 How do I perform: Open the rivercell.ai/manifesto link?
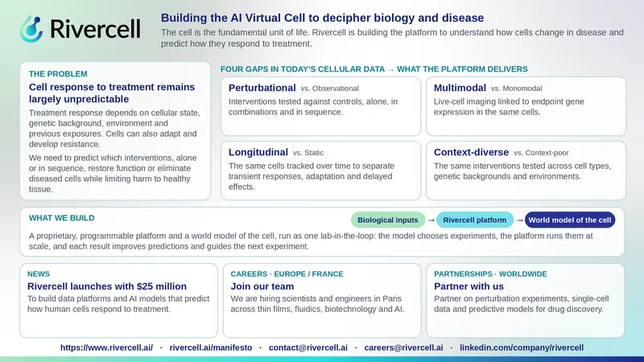[x=211, y=348]
